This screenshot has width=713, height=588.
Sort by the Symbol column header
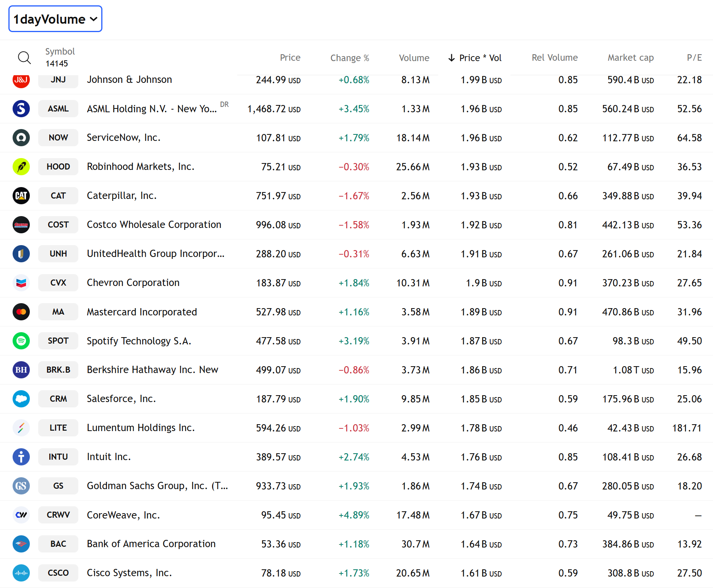point(60,52)
